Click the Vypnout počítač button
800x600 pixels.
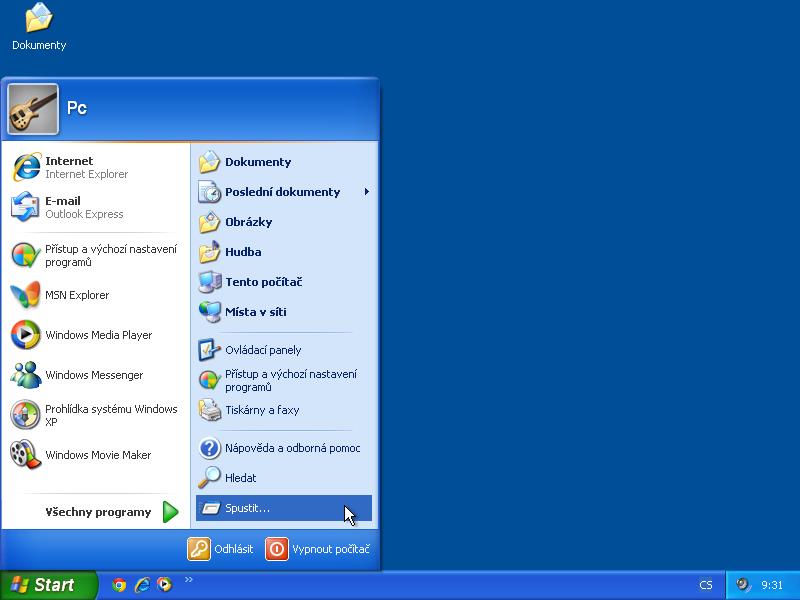[x=317, y=549]
